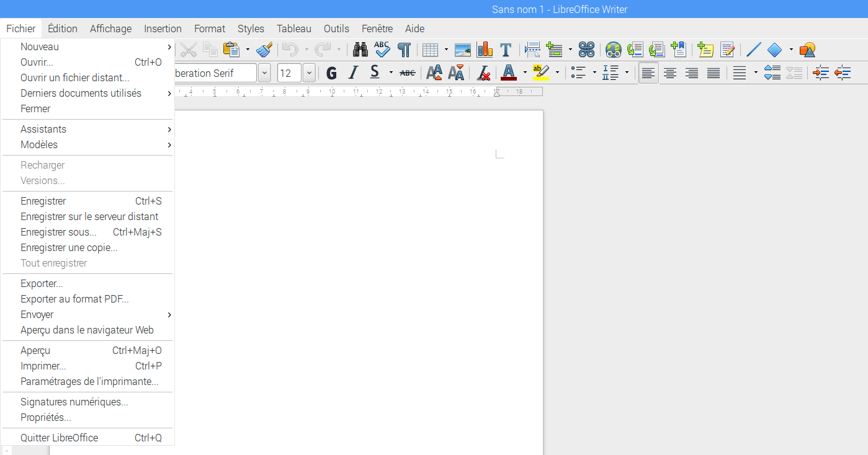
Task: Open the Nouveau submenu
Action: (87, 46)
